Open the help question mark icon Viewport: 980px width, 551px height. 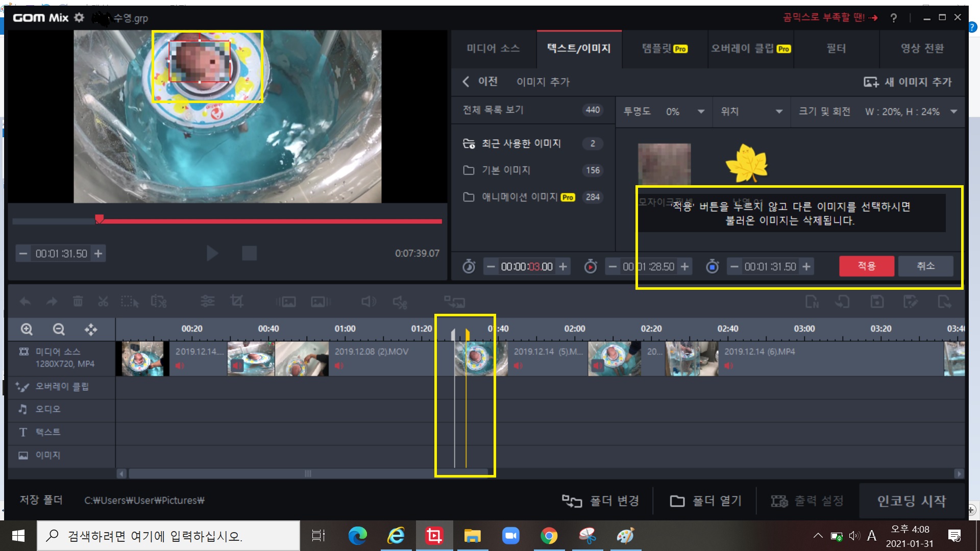click(893, 18)
